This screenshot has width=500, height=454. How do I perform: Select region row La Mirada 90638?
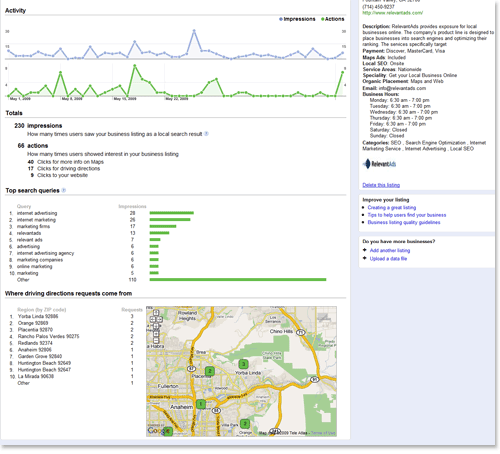click(x=72, y=376)
